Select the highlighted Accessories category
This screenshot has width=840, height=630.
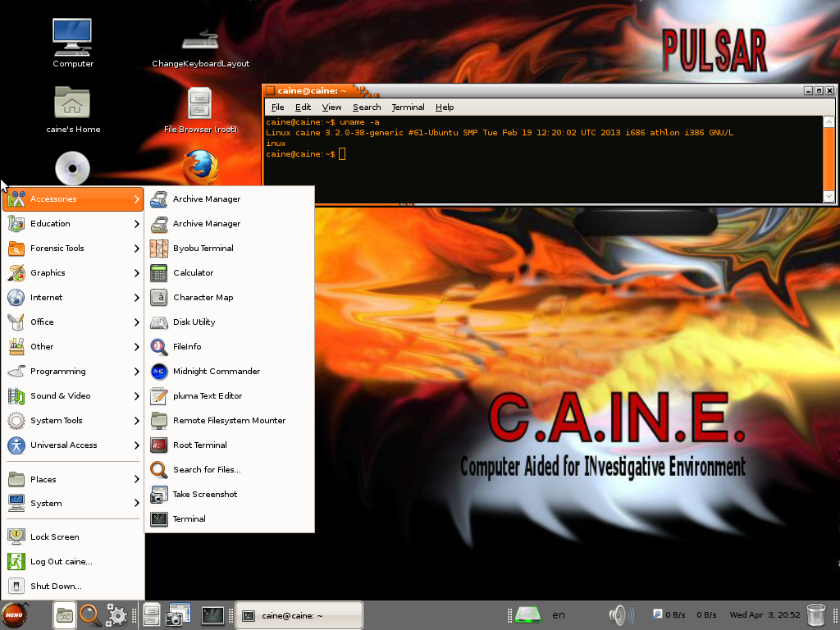[x=73, y=199]
